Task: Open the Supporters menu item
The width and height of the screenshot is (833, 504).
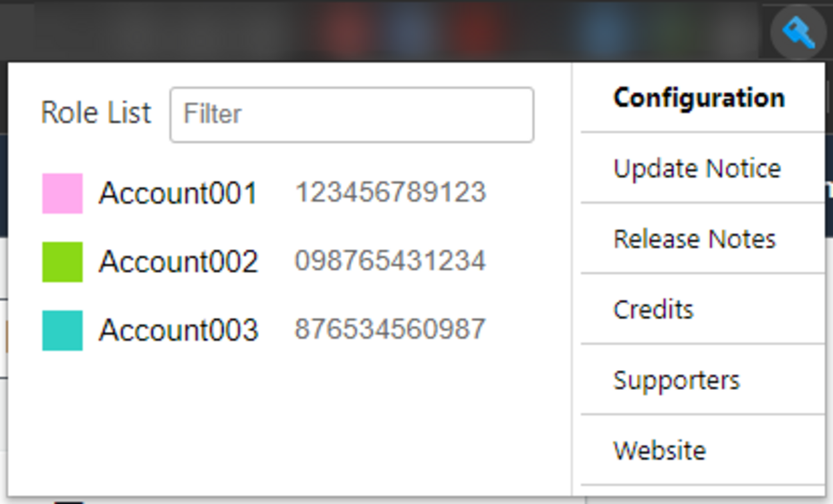Action: [x=676, y=380]
